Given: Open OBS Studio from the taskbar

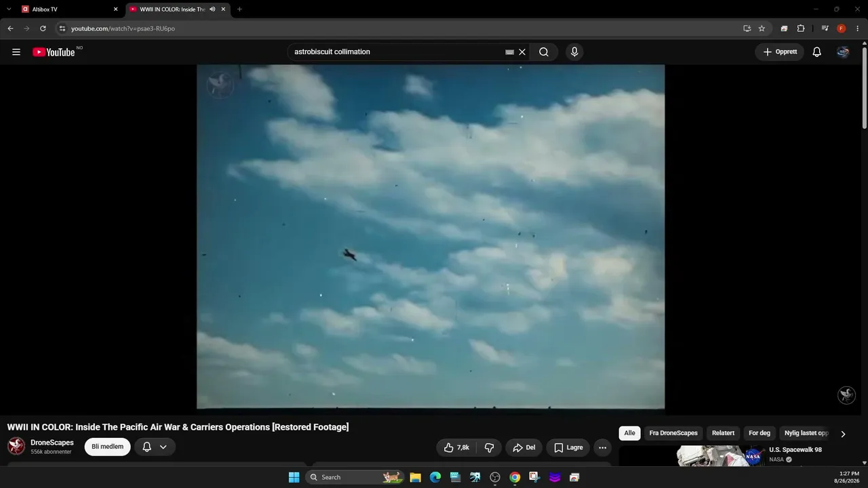Looking at the screenshot, I should click(495, 477).
